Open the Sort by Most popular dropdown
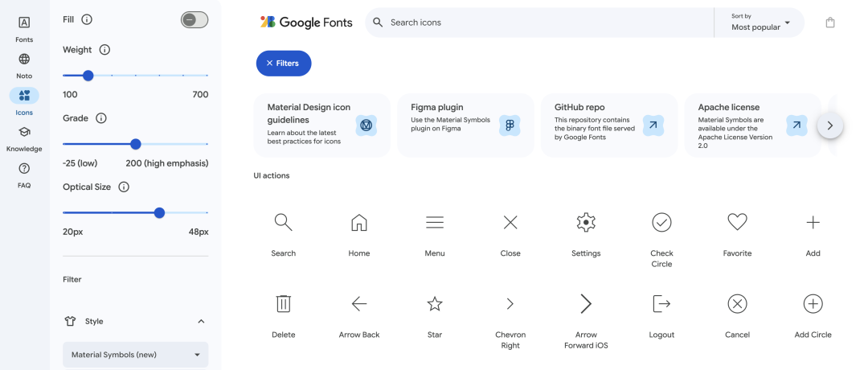The width and height of the screenshot is (868, 370). click(x=760, y=23)
